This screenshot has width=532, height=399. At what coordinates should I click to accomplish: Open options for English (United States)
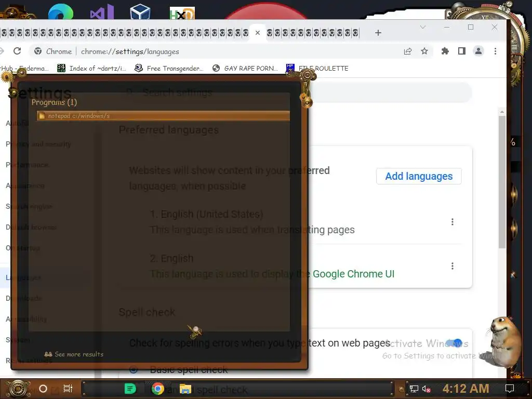[453, 222]
